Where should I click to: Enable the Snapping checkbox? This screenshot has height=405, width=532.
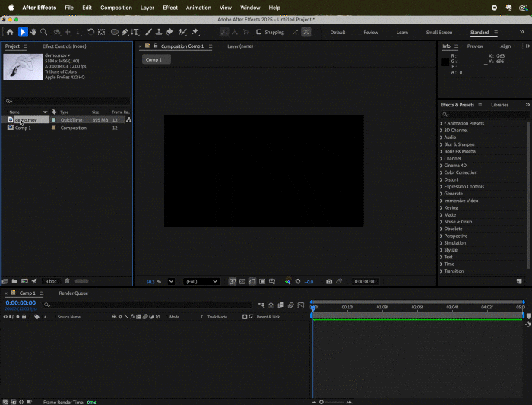pyautogui.click(x=259, y=32)
